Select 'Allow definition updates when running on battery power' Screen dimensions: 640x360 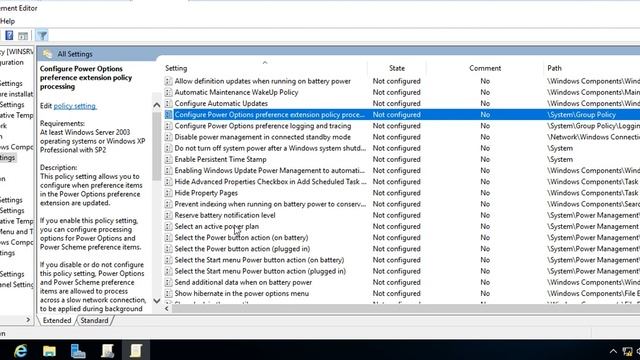coord(262,81)
